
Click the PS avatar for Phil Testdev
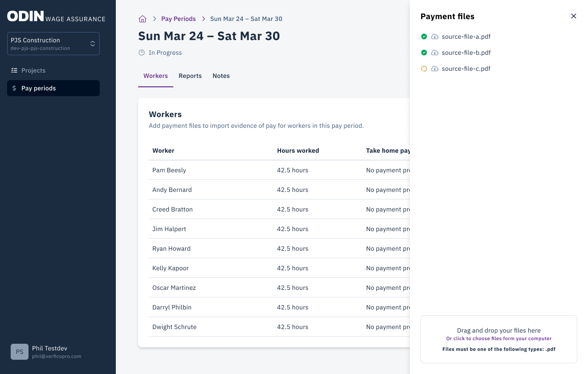19,352
